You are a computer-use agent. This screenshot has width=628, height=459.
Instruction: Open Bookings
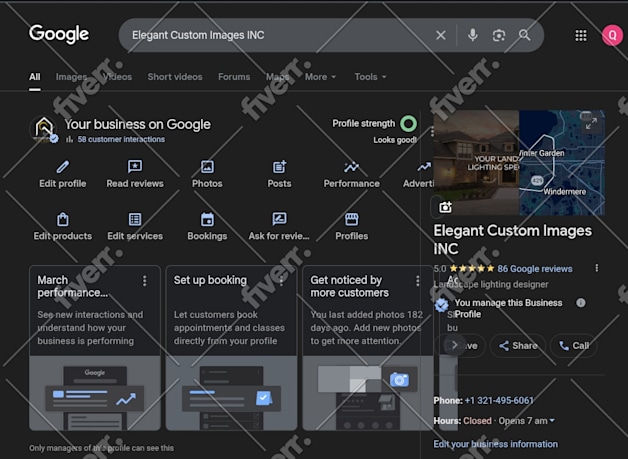tap(207, 227)
